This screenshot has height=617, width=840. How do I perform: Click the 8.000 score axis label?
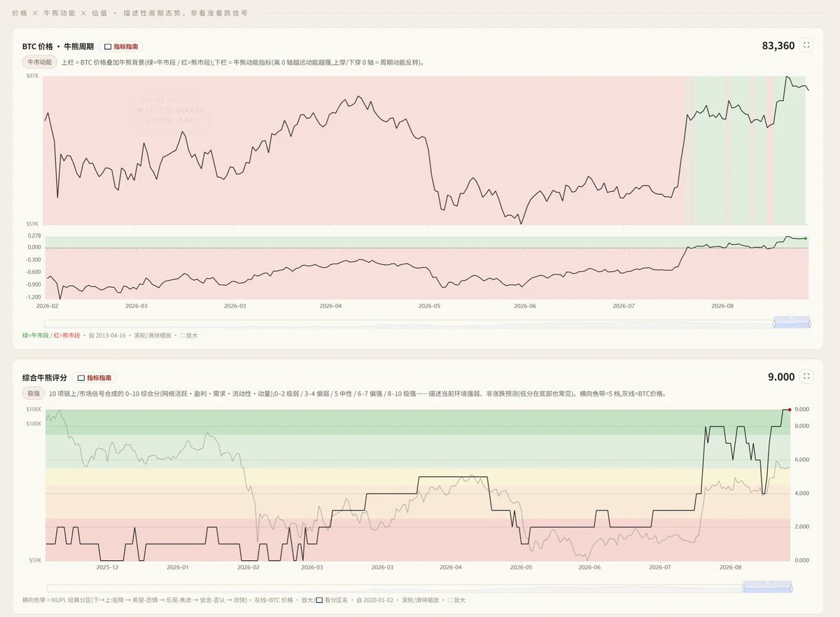pyautogui.click(x=802, y=426)
